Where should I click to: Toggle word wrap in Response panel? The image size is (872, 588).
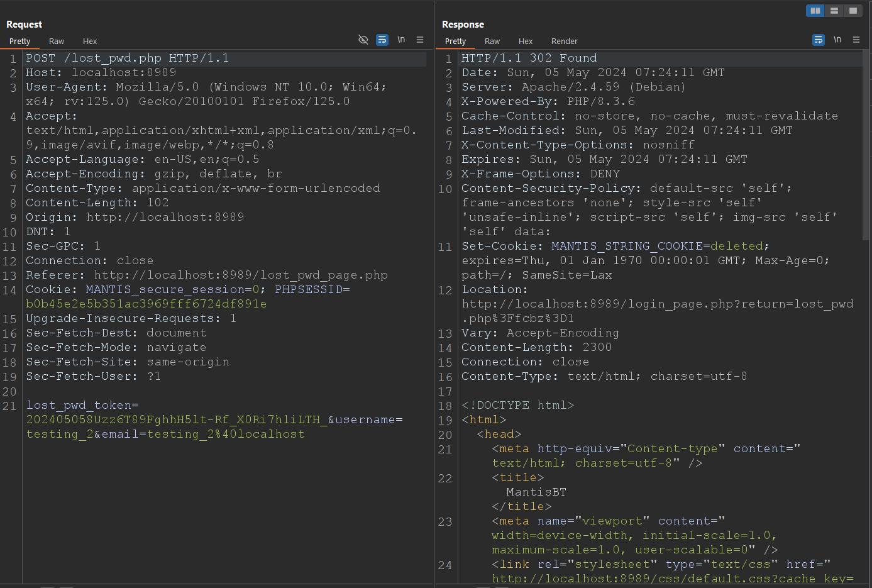[x=818, y=40]
